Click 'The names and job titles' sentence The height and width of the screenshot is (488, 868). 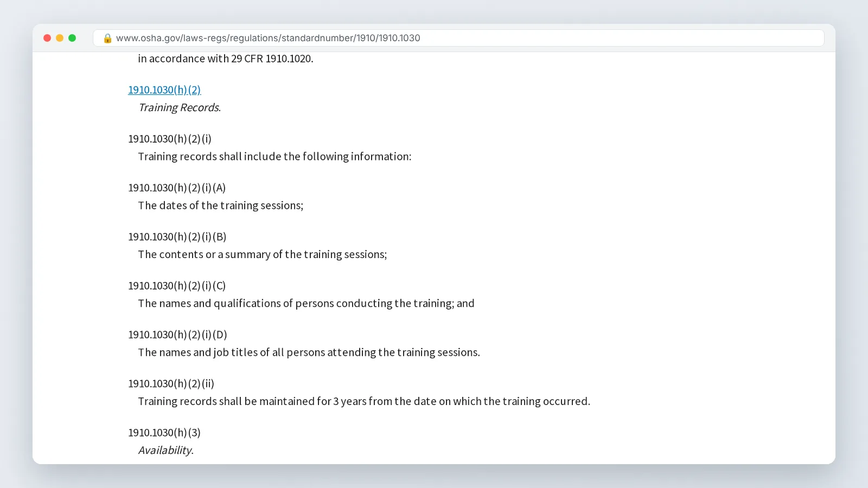(309, 352)
